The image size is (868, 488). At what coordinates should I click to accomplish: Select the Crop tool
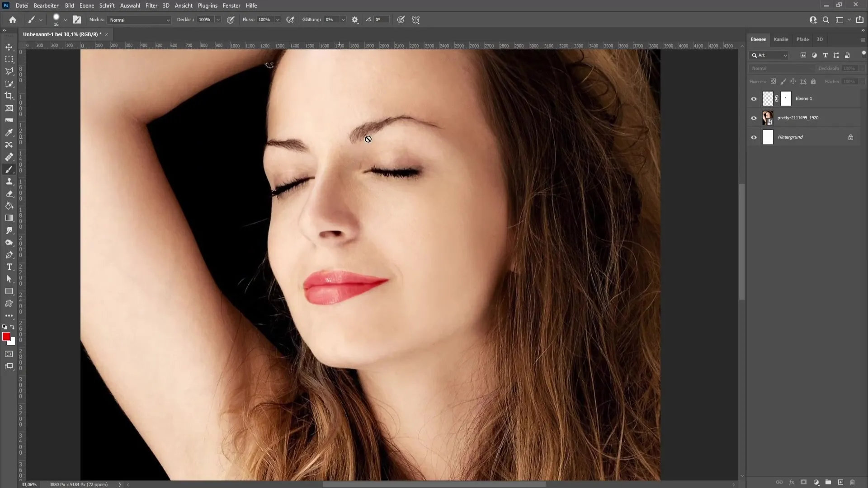coord(9,95)
